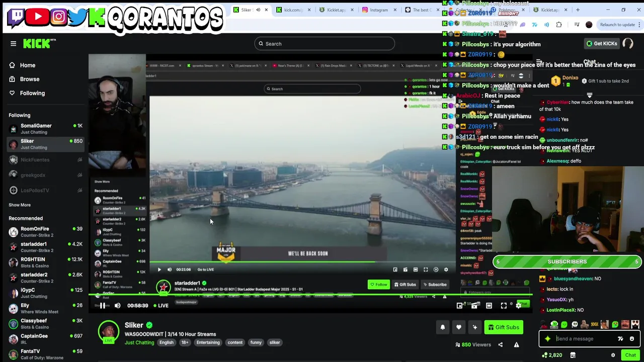Report stream via warning triangle icon
The image size is (644, 362).
point(516,344)
